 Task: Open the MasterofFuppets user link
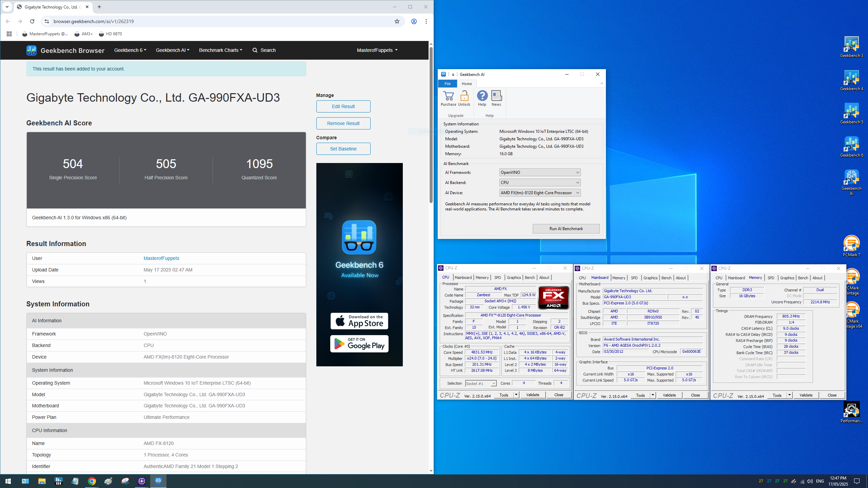click(x=161, y=258)
